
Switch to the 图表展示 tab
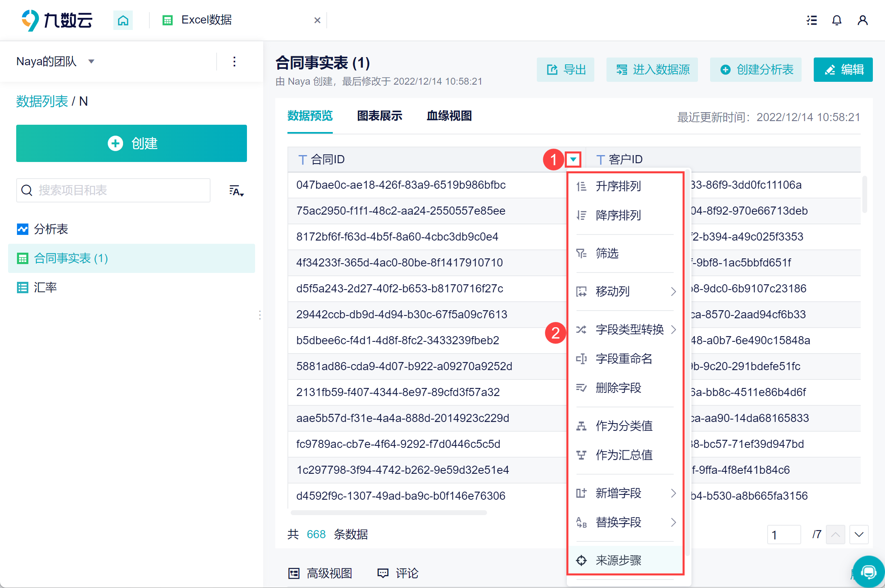click(379, 116)
